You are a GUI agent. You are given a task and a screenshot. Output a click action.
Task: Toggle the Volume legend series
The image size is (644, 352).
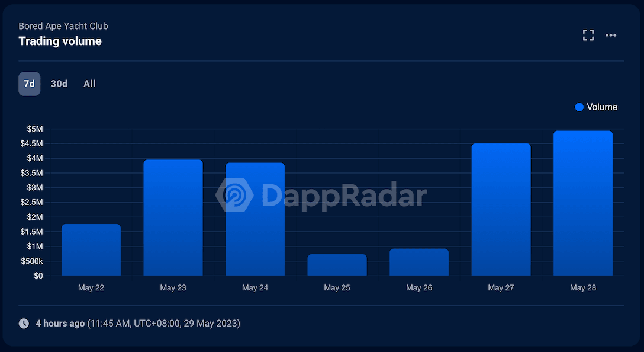point(597,107)
